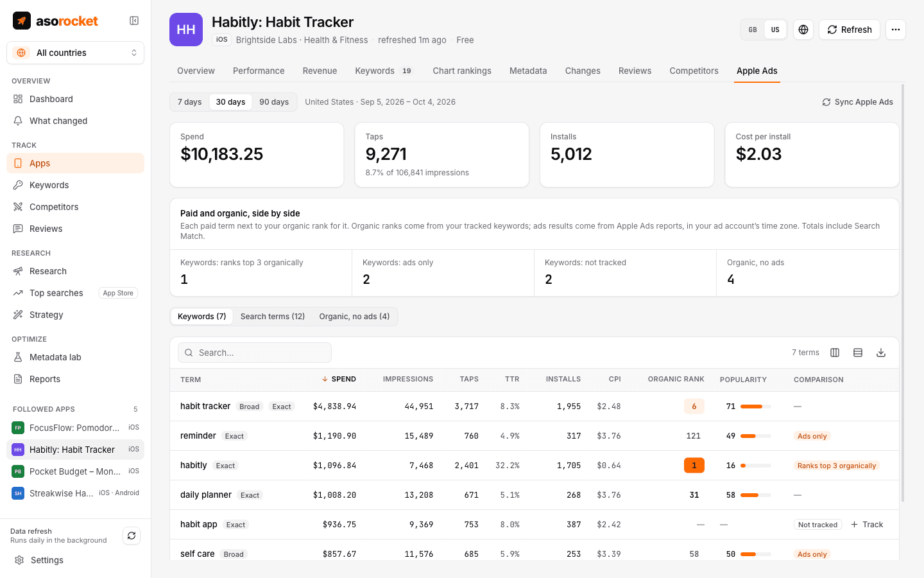Switch to the app Reviews tab

[635, 71]
